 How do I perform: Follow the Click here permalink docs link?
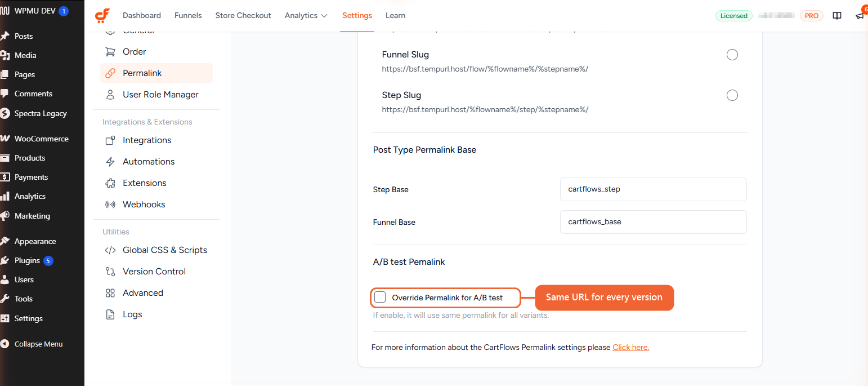[x=630, y=348]
